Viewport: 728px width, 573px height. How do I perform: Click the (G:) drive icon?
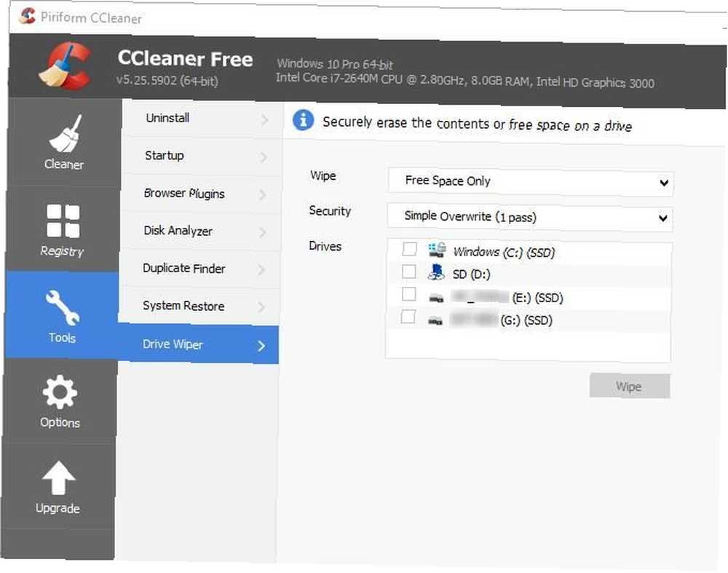coord(435,320)
